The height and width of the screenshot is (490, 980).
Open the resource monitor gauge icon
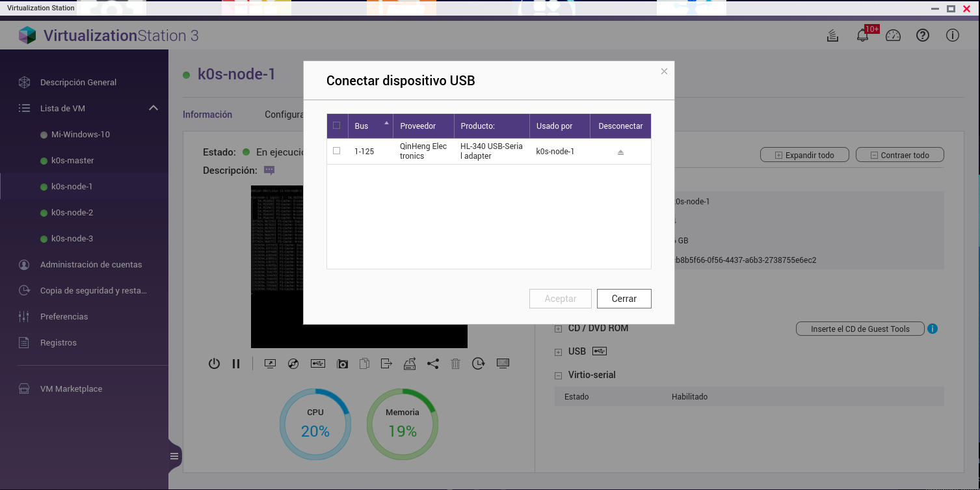893,36
